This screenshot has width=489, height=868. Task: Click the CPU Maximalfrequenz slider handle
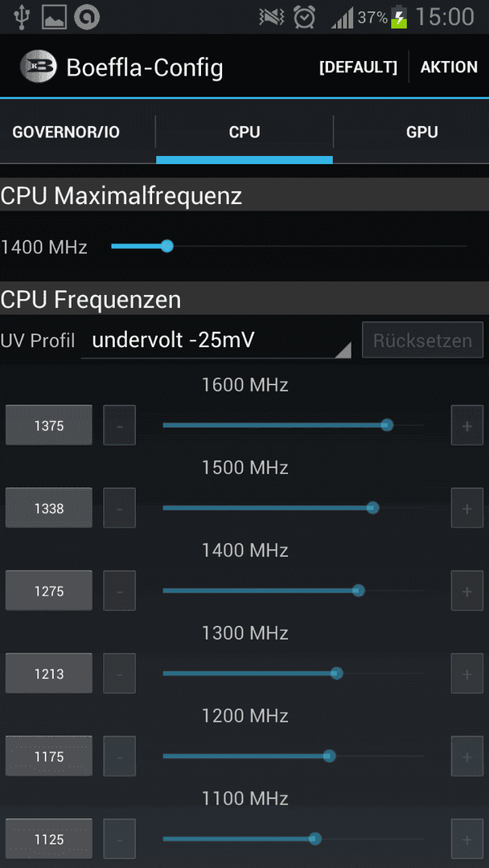pos(166,247)
